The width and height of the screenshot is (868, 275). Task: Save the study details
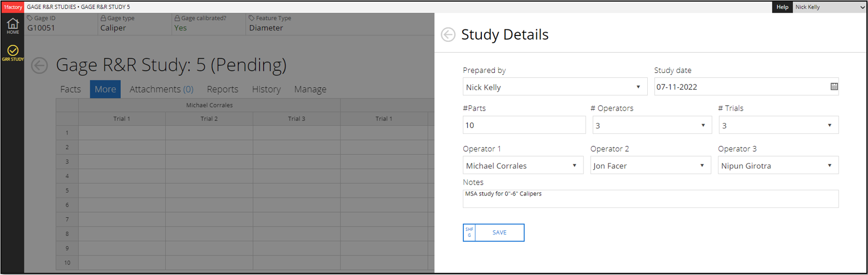coord(499,233)
